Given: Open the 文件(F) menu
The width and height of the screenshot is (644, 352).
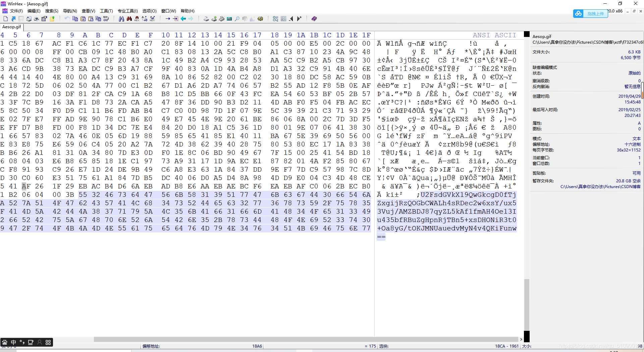Looking at the screenshot, I should tap(16, 11).
